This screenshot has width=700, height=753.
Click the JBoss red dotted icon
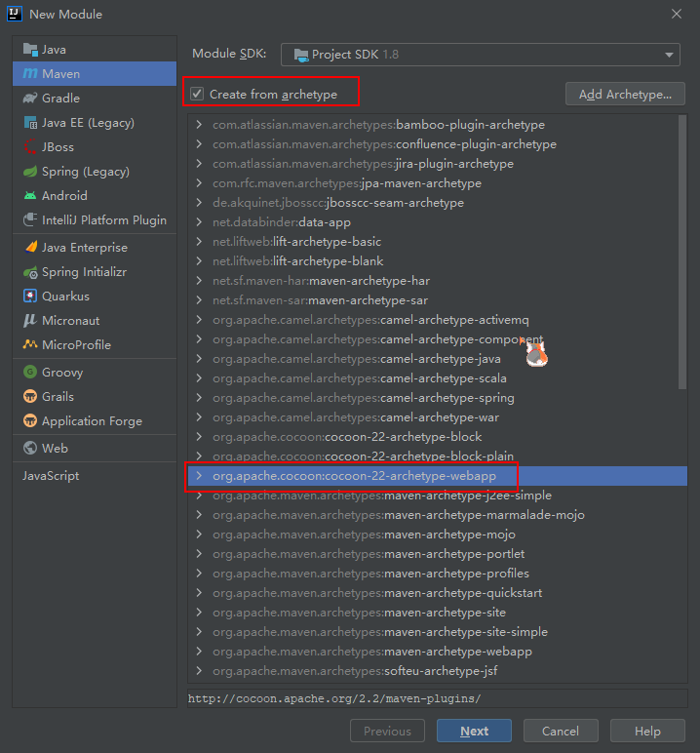pos(30,147)
